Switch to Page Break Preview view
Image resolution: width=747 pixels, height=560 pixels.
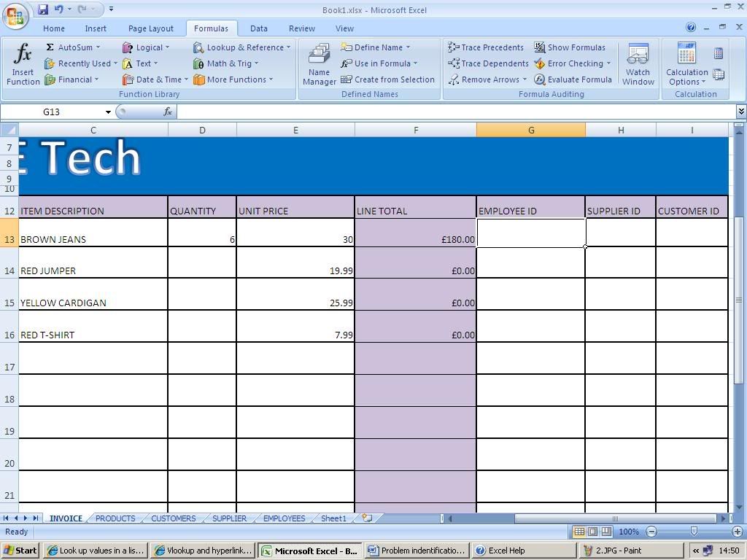point(606,532)
